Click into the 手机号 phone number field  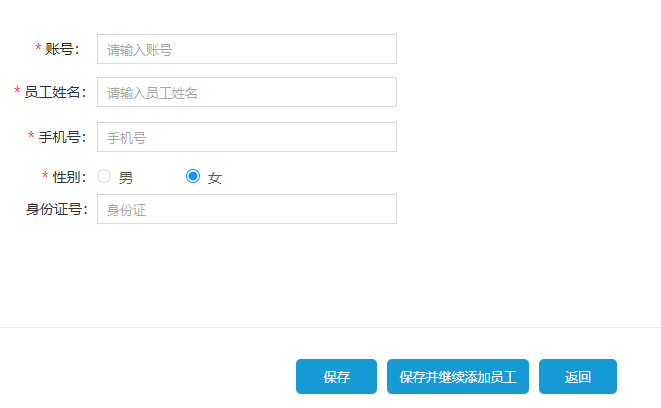pyautogui.click(x=246, y=137)
